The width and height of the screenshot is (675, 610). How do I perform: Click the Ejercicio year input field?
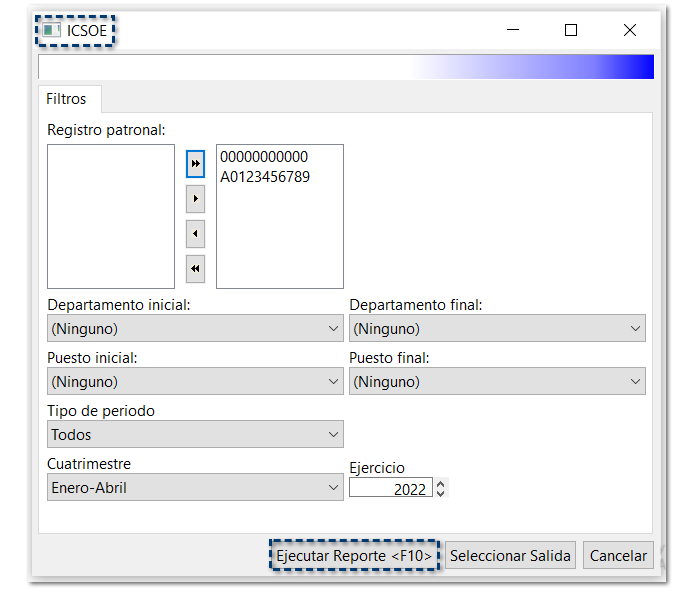[x=390, y=489]
